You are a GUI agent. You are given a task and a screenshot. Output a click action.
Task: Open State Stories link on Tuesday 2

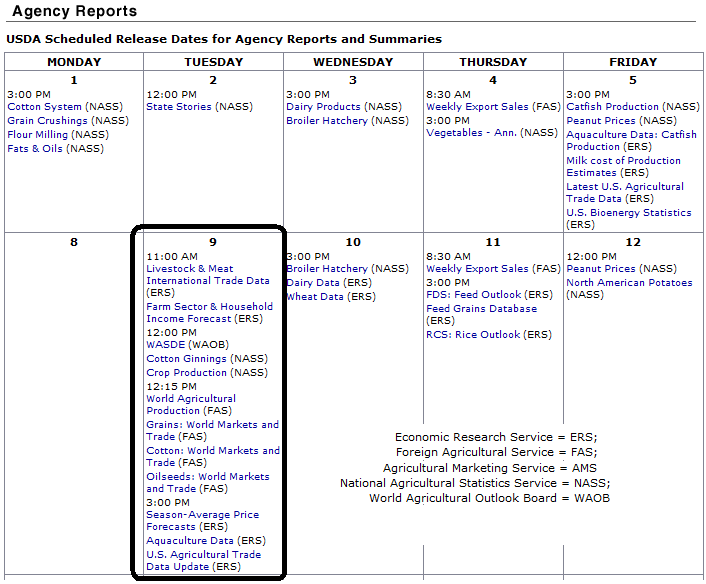(179, 107)
